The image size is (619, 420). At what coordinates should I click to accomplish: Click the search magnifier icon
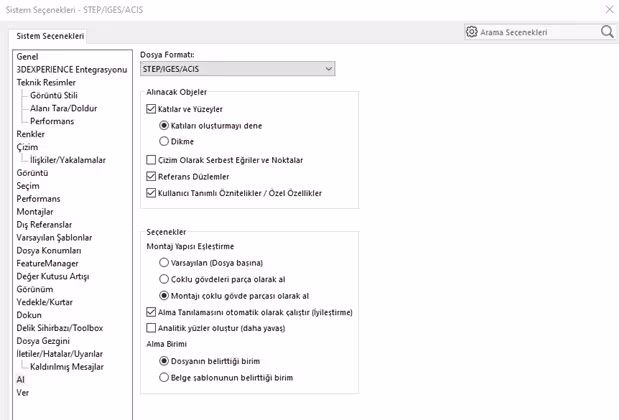pos(607,32)
